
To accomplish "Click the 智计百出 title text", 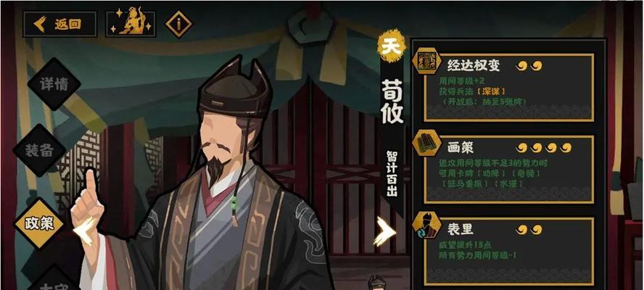I will click(392, 174).
